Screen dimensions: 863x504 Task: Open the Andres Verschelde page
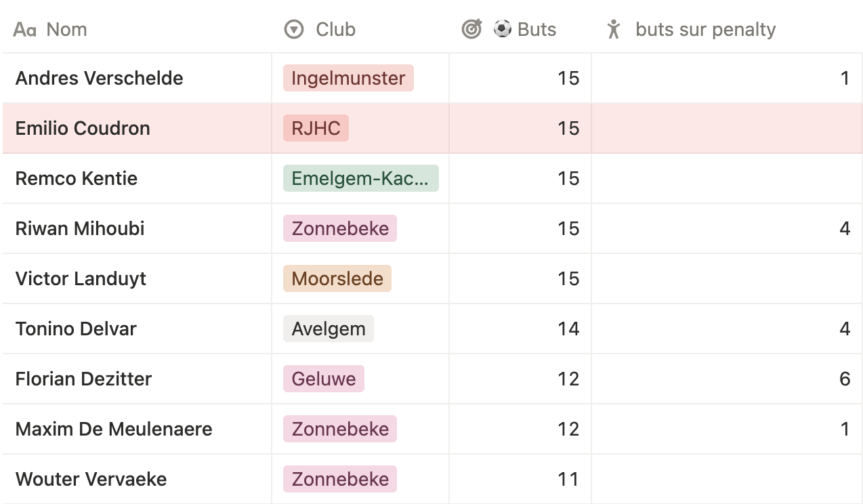pyautogui.click(x=99, y=78)
